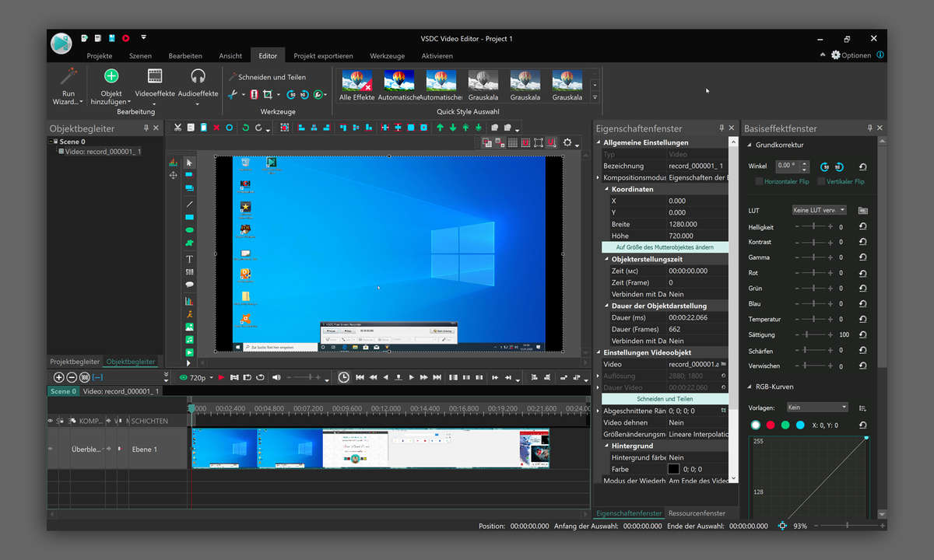Viewport: 934px width, 560px height.
Task: Toggle visibility eye of Ebene 1 layer
Action: pyautogui.click(x=51, y=449)
